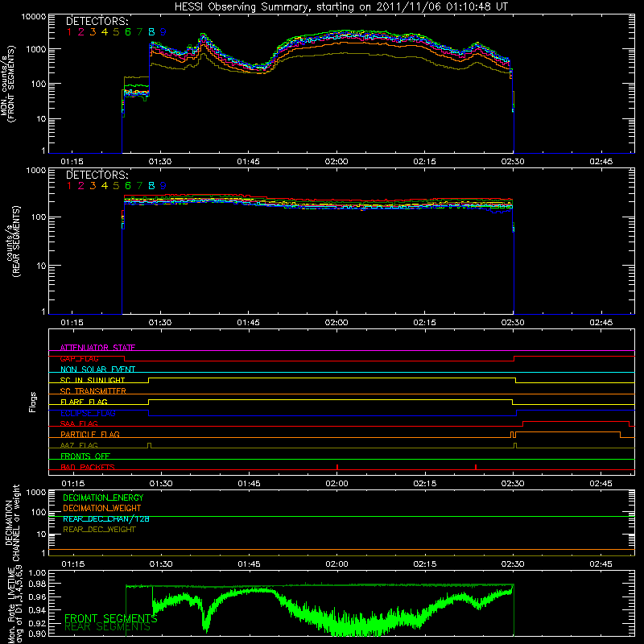Click "DETECTORS:" label in the rear segments panel
Viewport: 644px width, 644px height.
coord(97,175)
